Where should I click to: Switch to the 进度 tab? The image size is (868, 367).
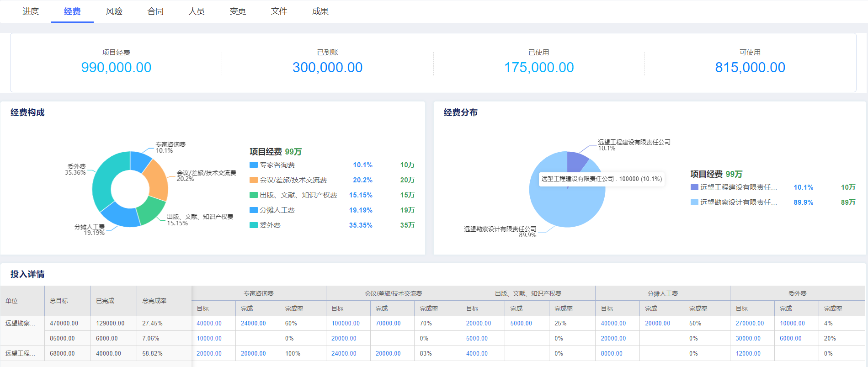pos(31,11)
